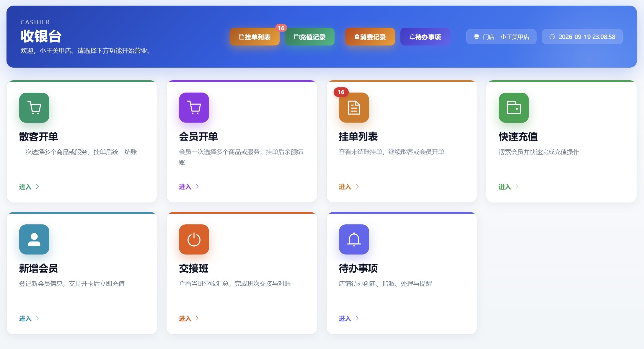Click the 会员开单 card title
644x349 pixels.
click(198, 137)
